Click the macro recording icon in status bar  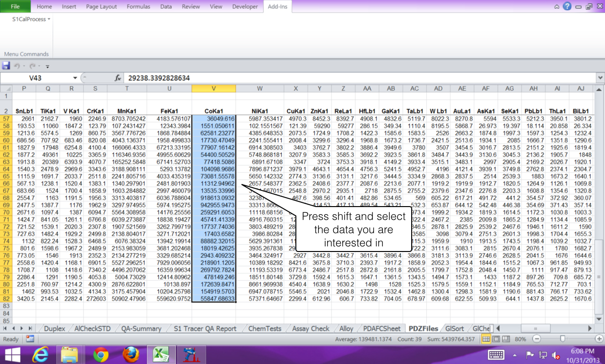(x=30, y=339)
